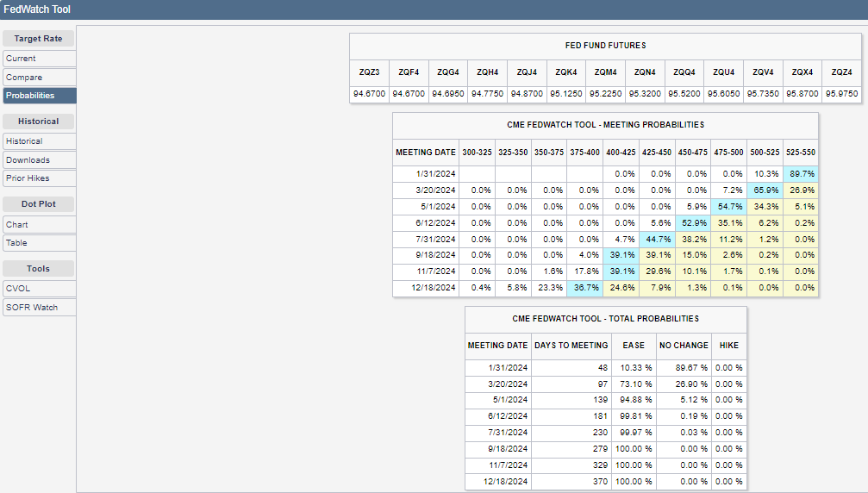
Task: Click the MEETING DATE header in meeting probabilities
Action: tap(426, 153)
